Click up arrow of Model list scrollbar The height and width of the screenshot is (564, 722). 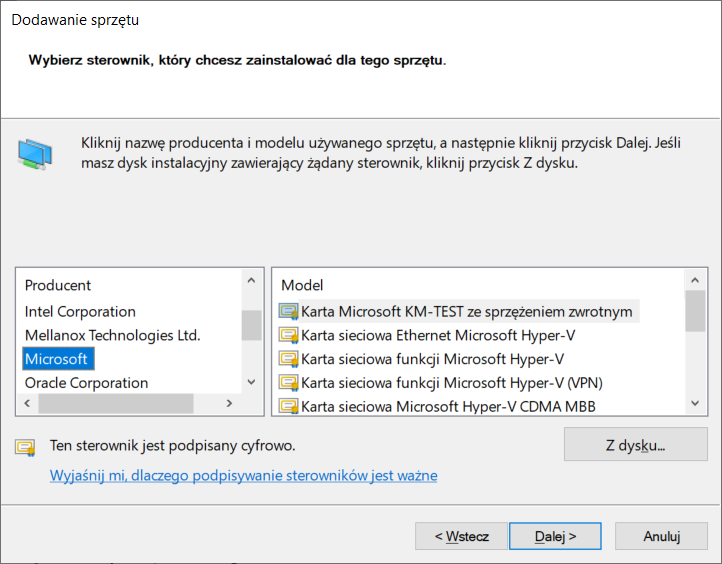pyautogui.click(x=695, y=280)
